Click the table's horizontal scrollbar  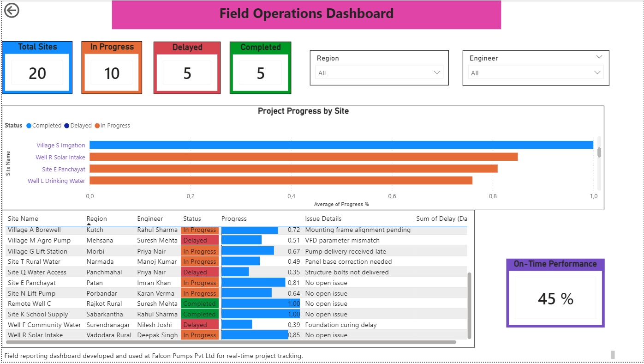coord(231,342)
